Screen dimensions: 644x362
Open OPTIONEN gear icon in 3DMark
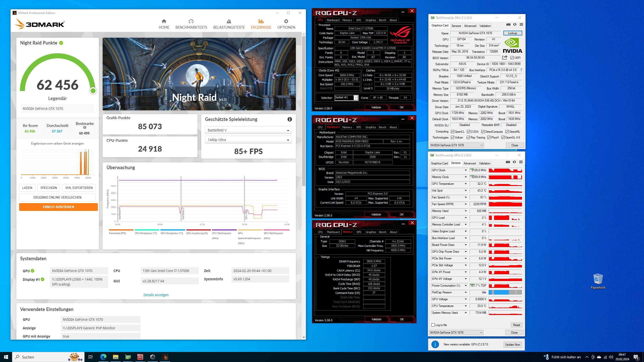pyautogui.click(x=286, y=21)
